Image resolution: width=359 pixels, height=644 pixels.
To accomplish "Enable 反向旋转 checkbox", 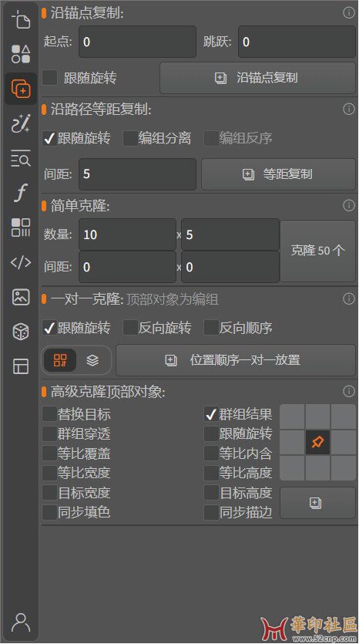I will pos(130,328).
